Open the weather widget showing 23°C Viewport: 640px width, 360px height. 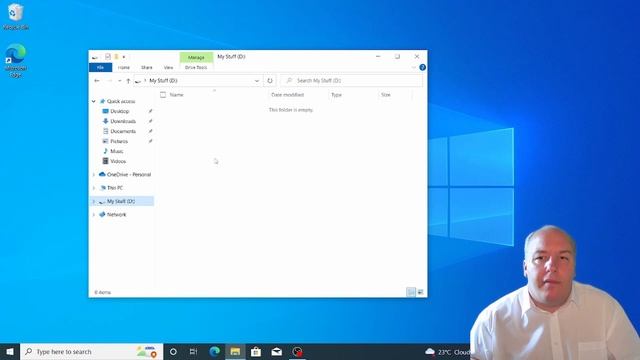(x=447, y=351)
